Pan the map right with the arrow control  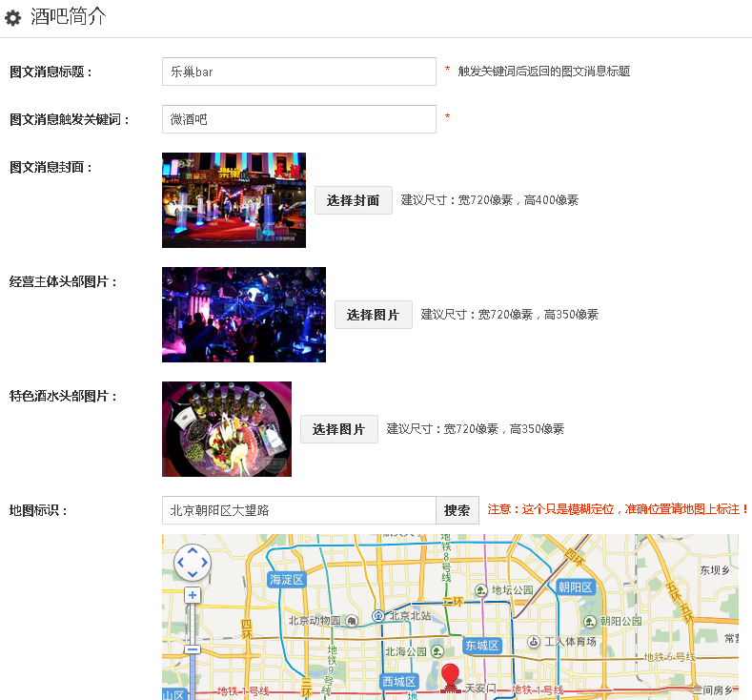205,563
